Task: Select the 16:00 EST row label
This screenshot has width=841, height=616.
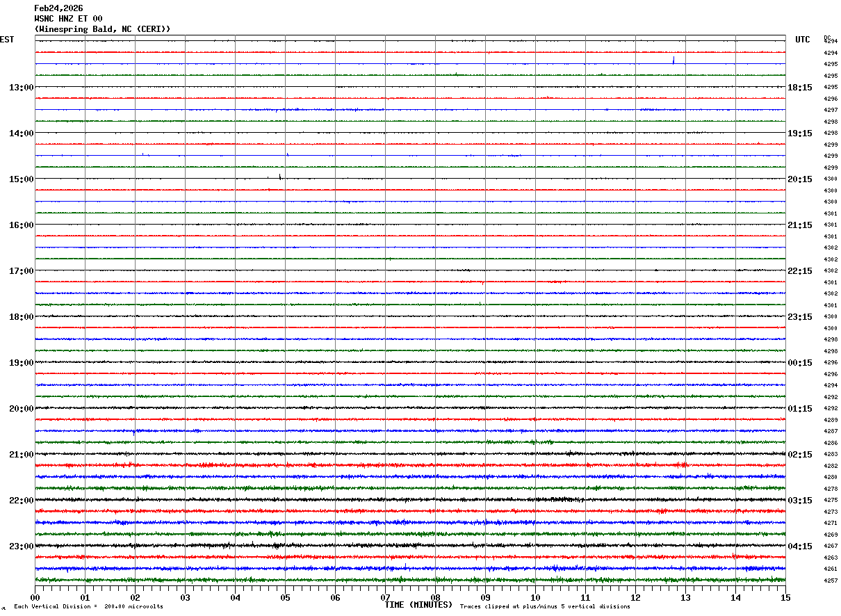Action: 21,225
